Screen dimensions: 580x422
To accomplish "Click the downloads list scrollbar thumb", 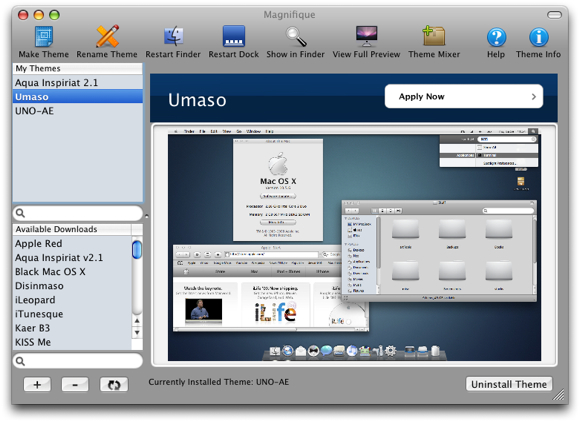I will point(137,250).
